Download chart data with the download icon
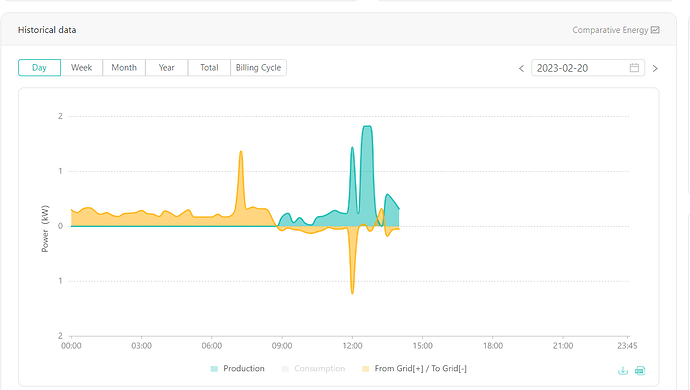Viewport: 690px width, 390px height. pyautogui.click(x=623, y=371)
